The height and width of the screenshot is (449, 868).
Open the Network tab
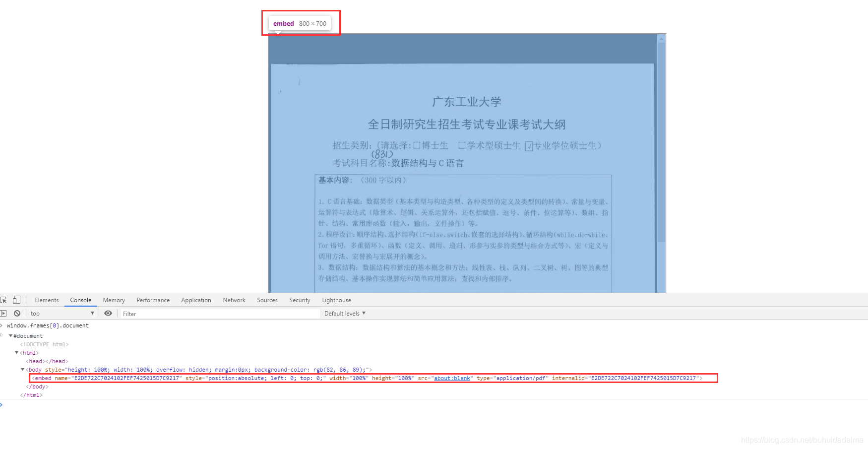(234, 300)
